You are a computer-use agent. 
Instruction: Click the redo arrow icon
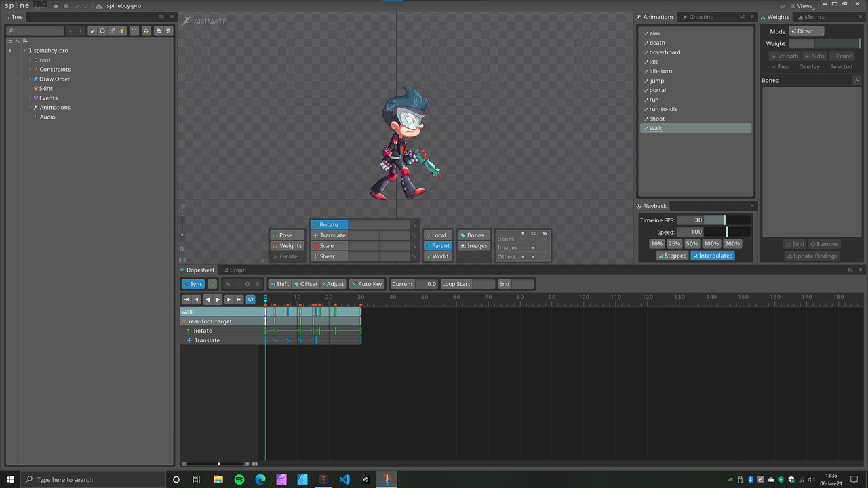[87, 6]
